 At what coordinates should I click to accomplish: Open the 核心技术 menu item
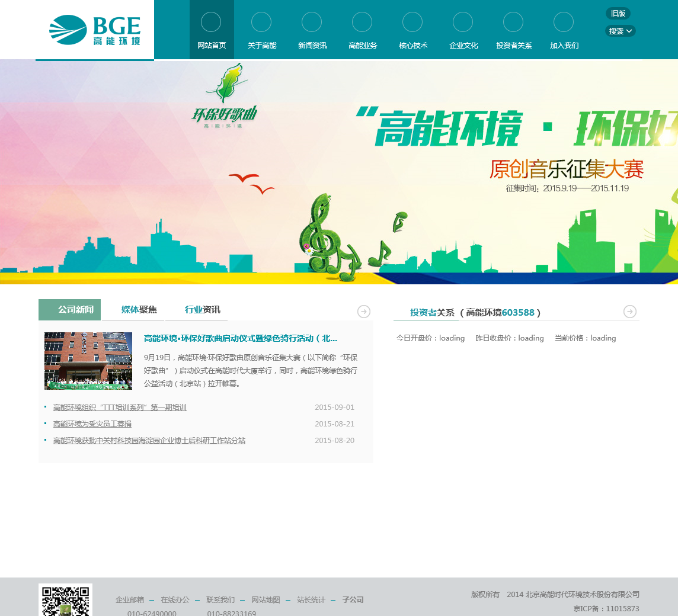[413, 46]
